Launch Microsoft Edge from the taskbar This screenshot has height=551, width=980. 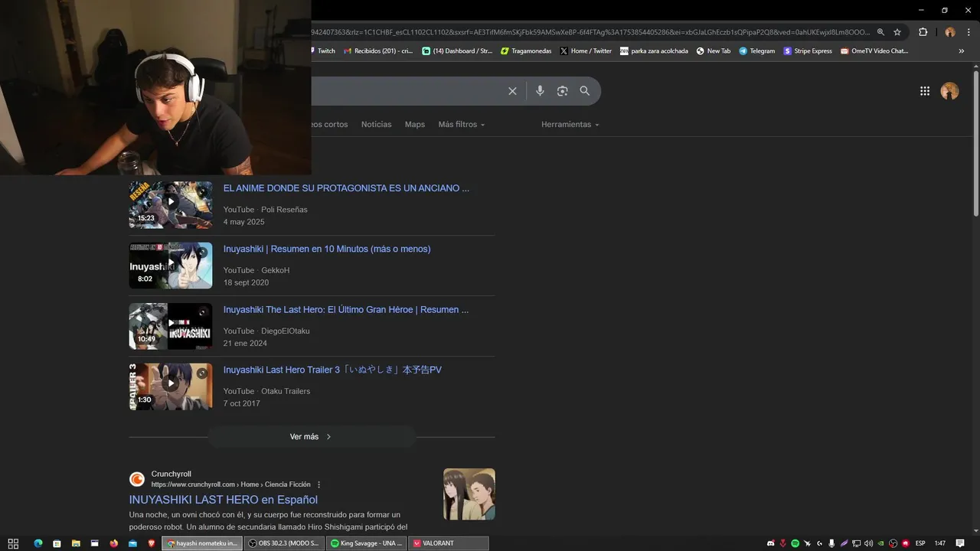click(x=38, y=543)
